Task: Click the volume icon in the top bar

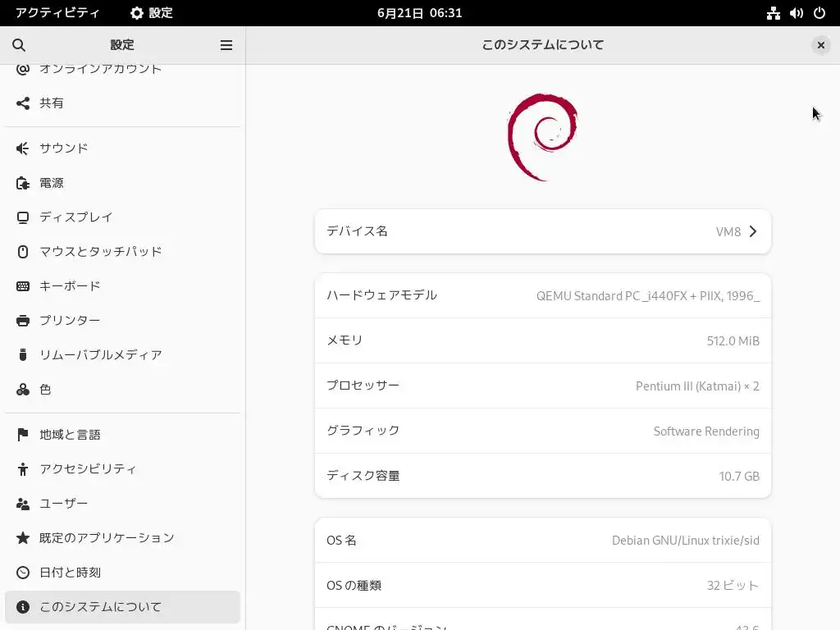Action: click(796, 13)
